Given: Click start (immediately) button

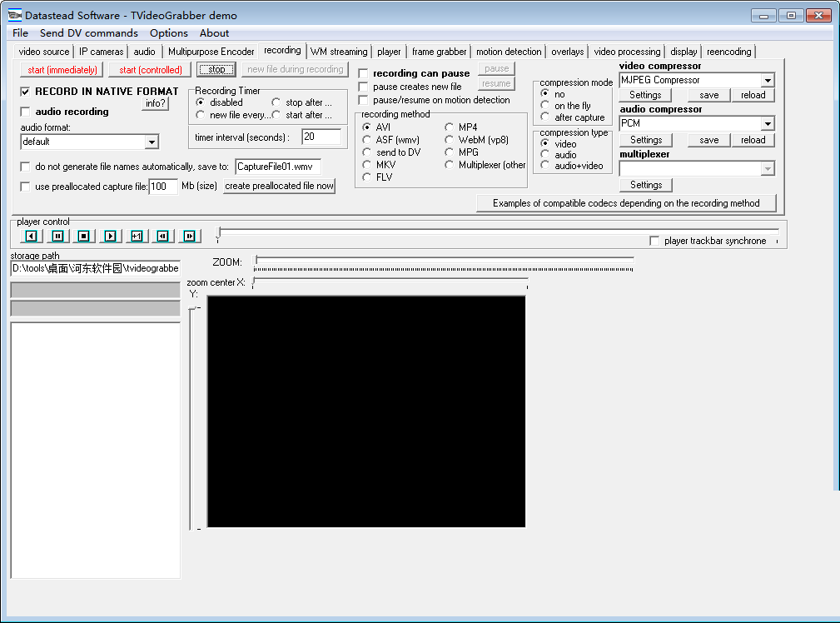Looking at the screenshot, I should point(62,70).
